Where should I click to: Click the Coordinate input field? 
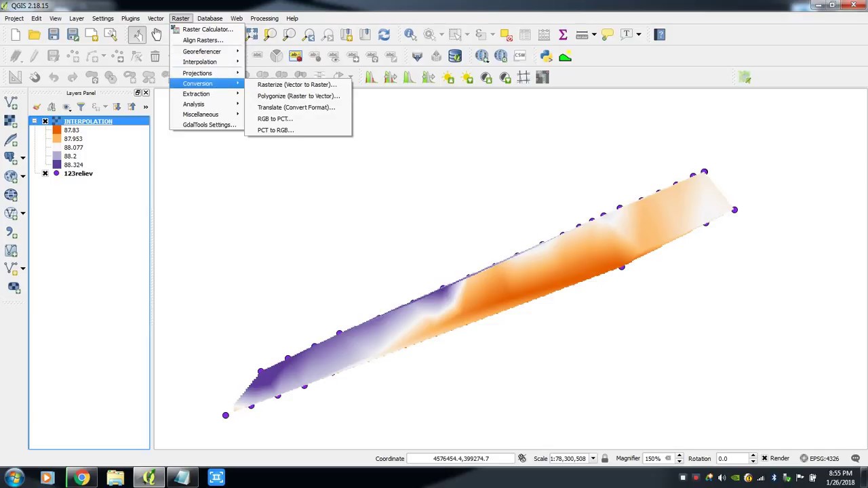pyautogui.click(x=461, y=459)
